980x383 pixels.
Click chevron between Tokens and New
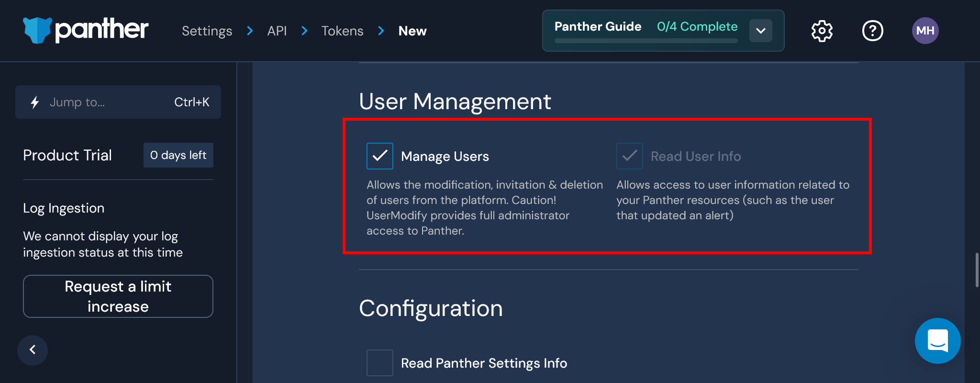pyautogui.click(x=381, y=31)
